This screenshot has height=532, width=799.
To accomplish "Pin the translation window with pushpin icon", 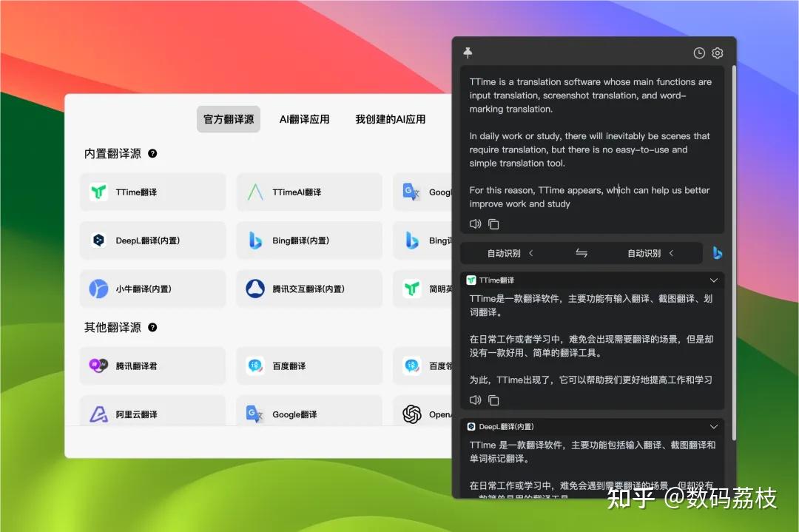I will 468,53.
